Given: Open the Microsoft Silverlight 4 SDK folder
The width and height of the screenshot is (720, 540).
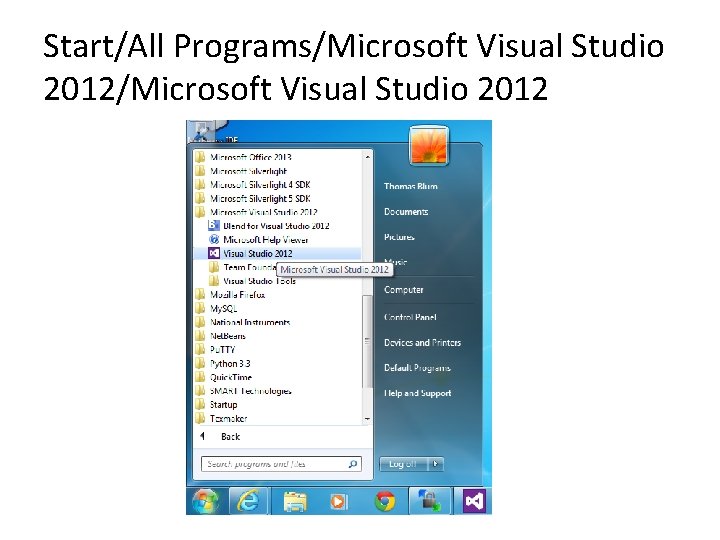Looking at the screenshot, I should (x=253, y=185).
